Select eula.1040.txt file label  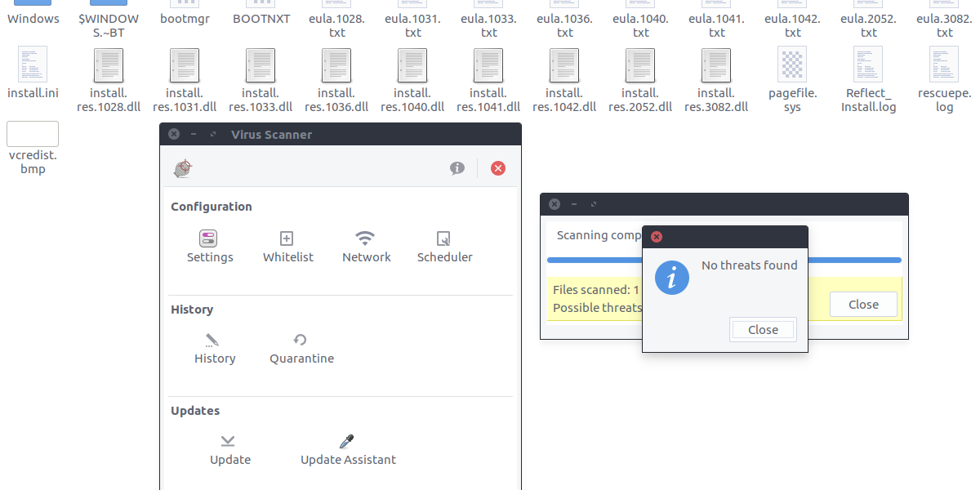click(640, 25)
